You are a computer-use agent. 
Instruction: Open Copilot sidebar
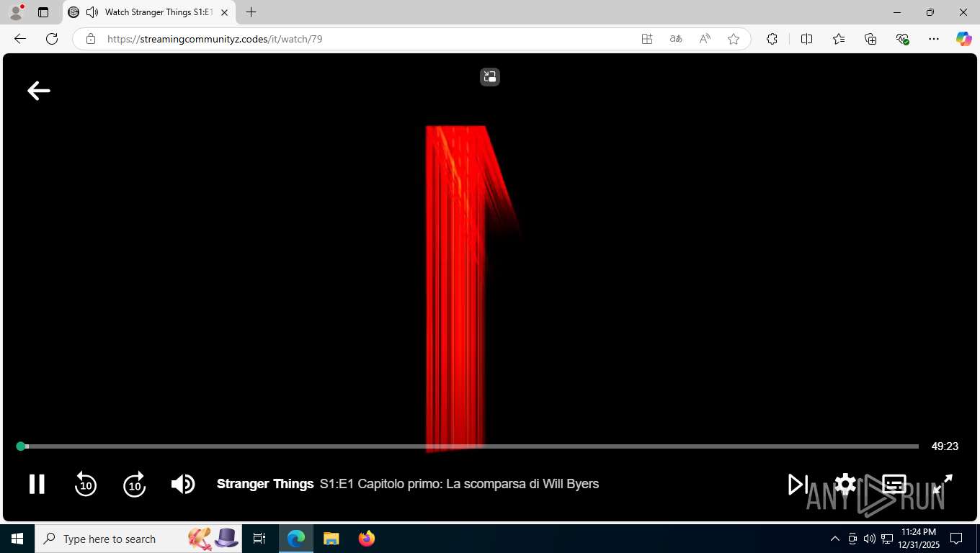[963, 39]
